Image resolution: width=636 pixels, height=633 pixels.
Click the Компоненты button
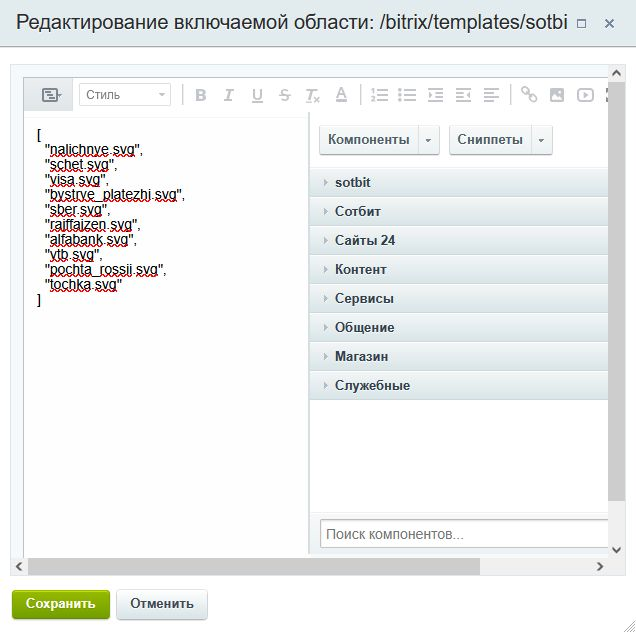tap(369, 139)
